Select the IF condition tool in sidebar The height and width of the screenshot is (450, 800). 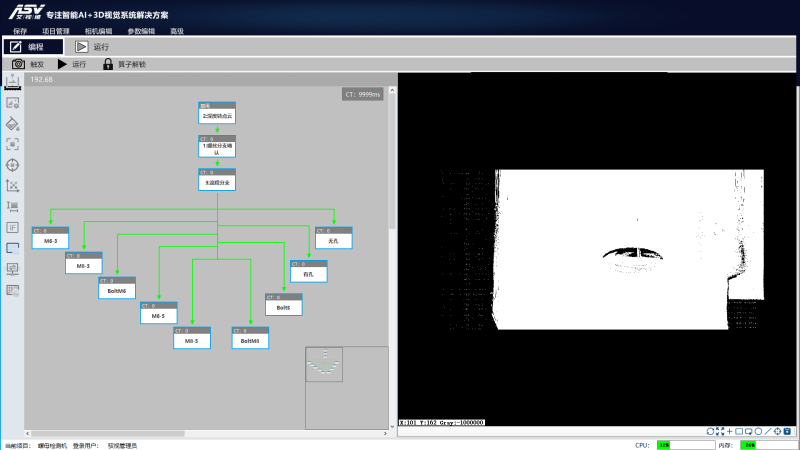click(13, 227)
